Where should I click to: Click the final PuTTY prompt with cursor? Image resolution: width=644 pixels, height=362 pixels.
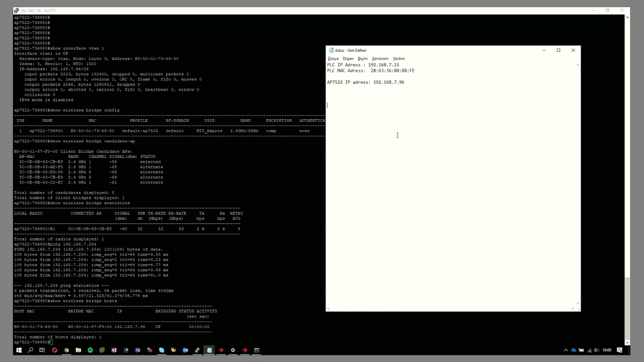coord(33,342)
